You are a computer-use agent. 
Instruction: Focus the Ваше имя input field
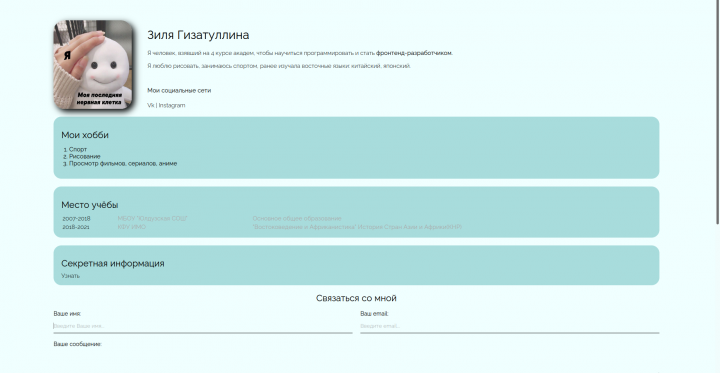click(203, 326)
